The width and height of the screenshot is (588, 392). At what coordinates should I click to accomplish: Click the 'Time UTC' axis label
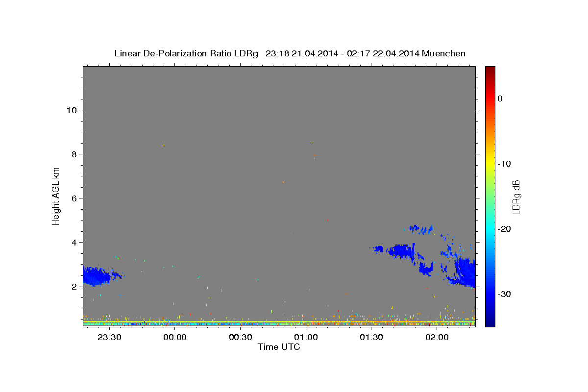[x=279, y=347]
